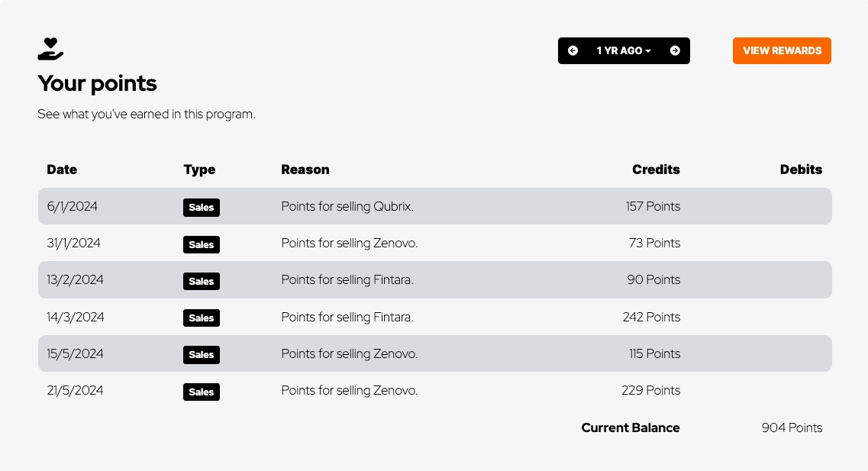Click the Type column header

coord(199,169)
